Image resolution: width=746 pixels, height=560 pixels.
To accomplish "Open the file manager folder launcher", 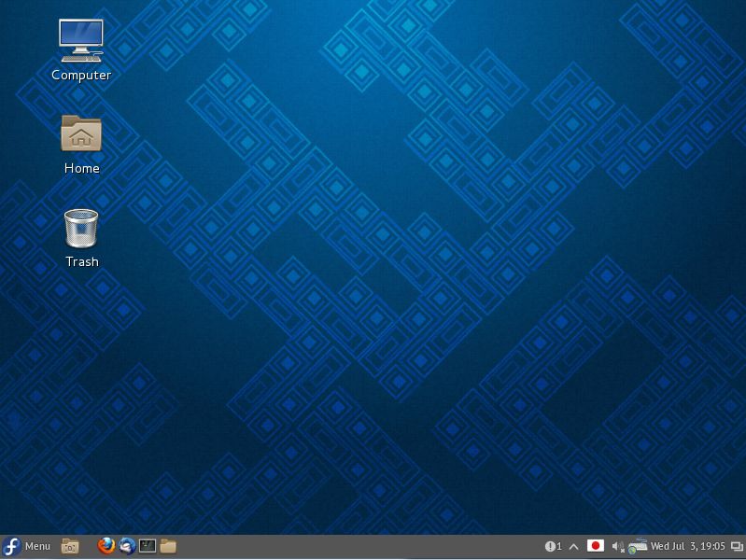I will [168, 546].
